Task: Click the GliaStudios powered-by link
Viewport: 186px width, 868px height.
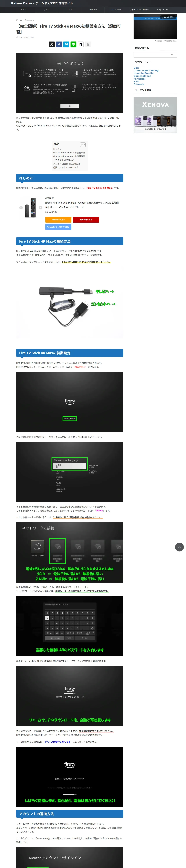Action: point(170,41)
